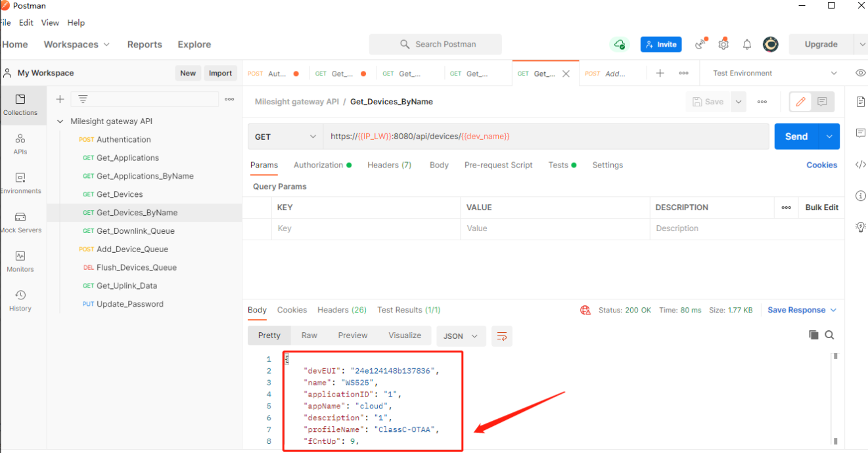Click the query param Key input cell
This screenshot has height=453, width=868.
366,228
